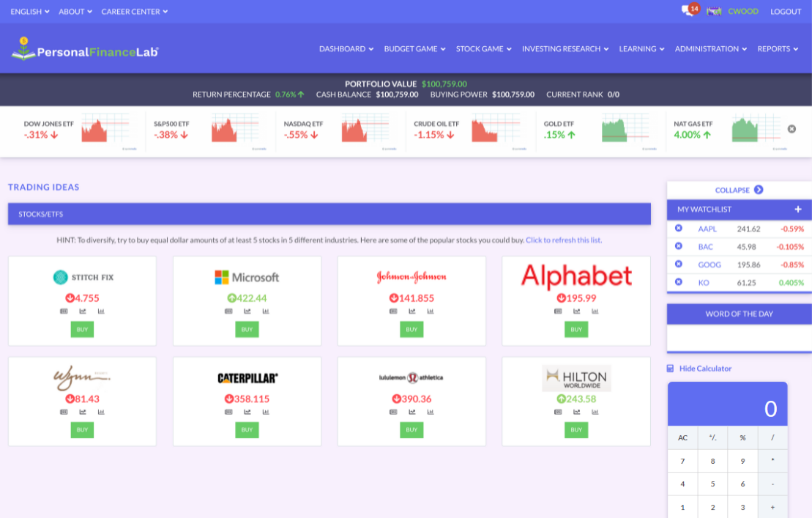The height and width of the screenshot is (518, 812).
Task: Buy Lululemon Athletica stock
Action: tap(411, 430)
